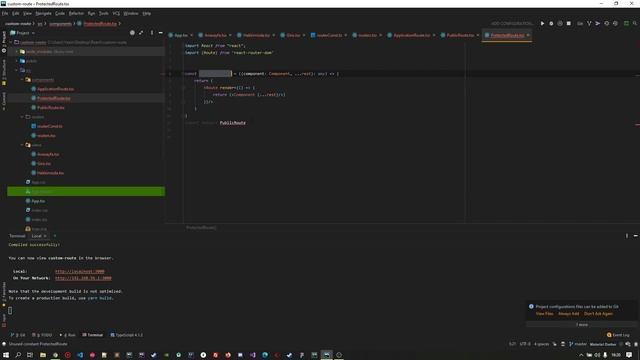The width and height of the screenshot is (640, 360).
Task: Switch to the PublicRoute.tsx editor tab
Action: point(460,36)
